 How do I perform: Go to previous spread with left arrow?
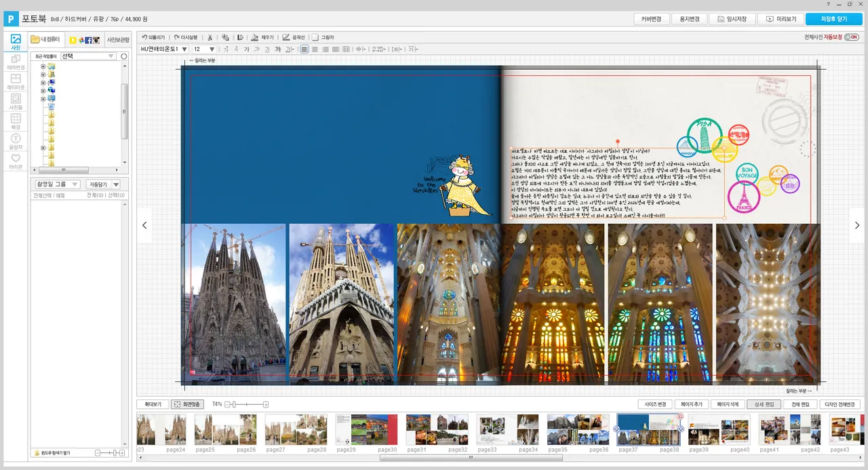pyautogui.click(x=144, y=225)
